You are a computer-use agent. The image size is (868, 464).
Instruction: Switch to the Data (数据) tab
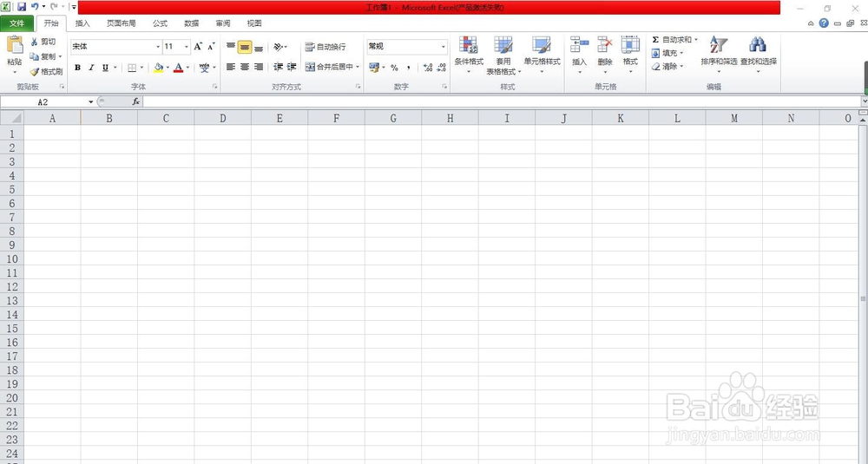192,23
